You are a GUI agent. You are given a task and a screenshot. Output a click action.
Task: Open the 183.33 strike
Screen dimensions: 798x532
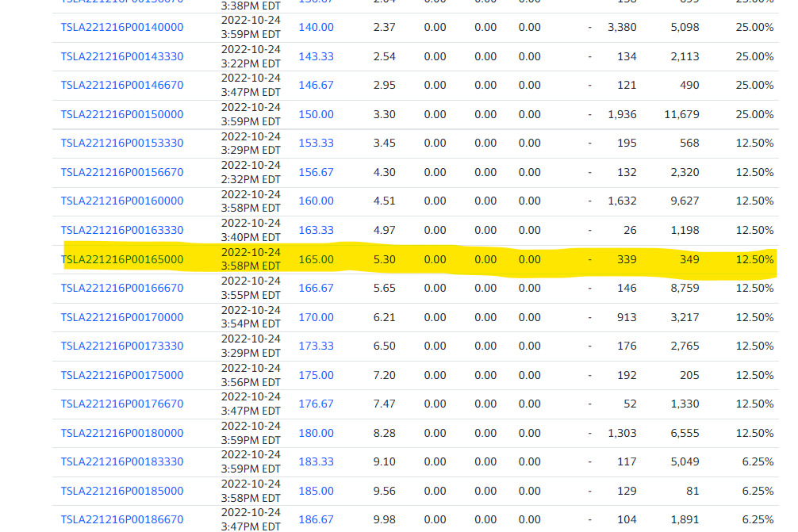coord(316,461)
